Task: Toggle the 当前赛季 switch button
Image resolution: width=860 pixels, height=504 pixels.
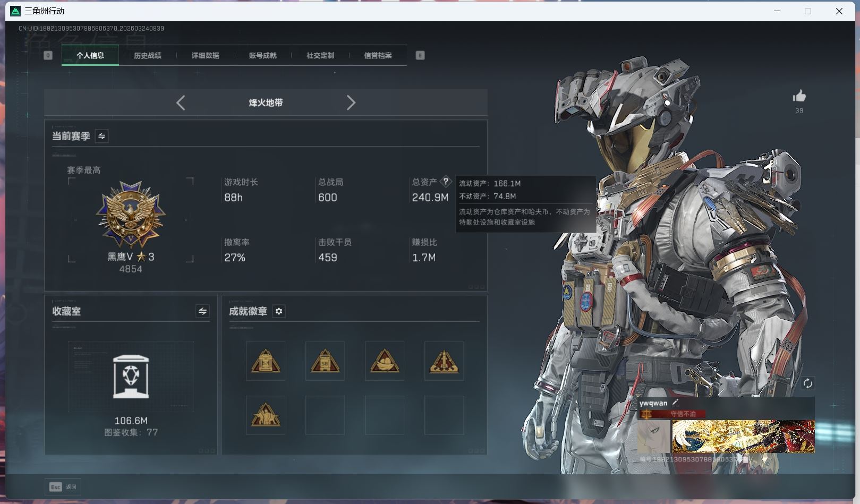Action: (101, 136)
